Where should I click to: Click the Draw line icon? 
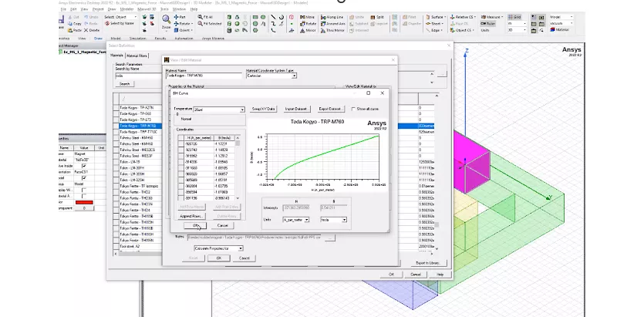(x=273, y=17)
